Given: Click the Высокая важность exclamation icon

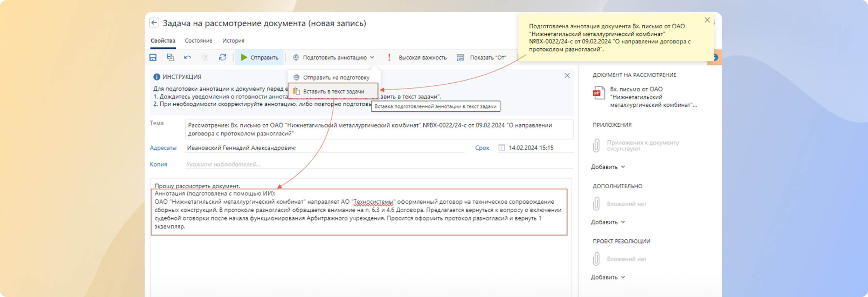Looking at the screenshot, I should pos(389,57).
